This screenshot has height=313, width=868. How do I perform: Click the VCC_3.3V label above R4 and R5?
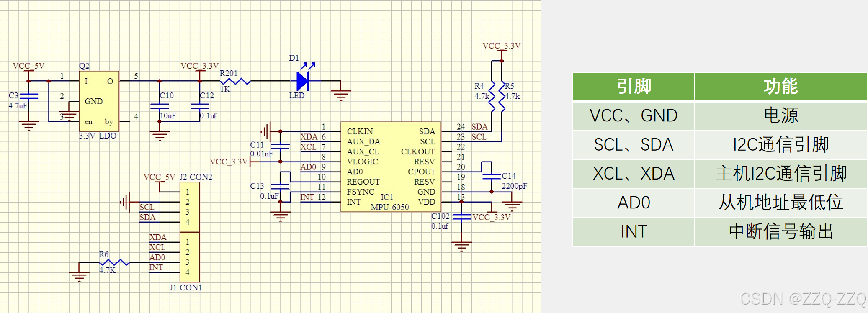502,46
